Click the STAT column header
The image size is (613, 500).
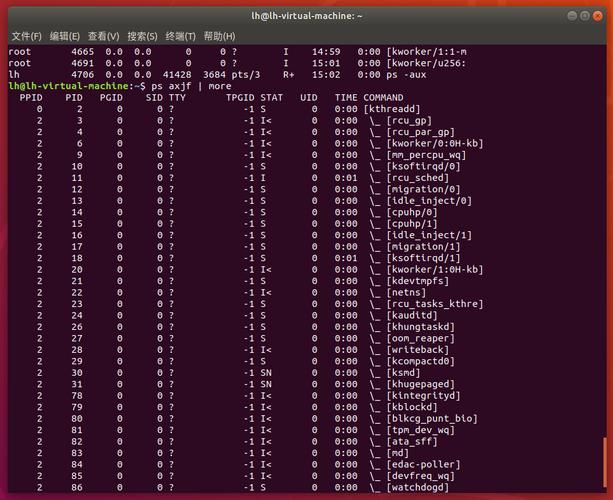click(271, 98)
